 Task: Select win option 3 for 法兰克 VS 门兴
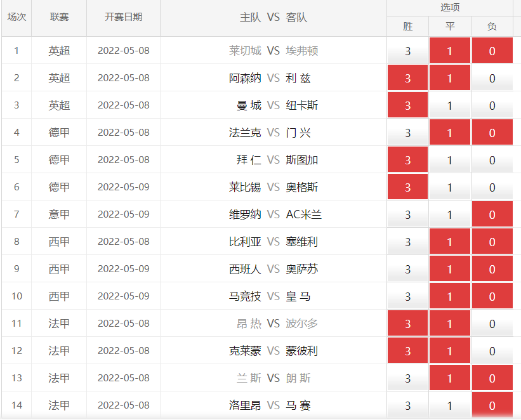click(407, 132)
